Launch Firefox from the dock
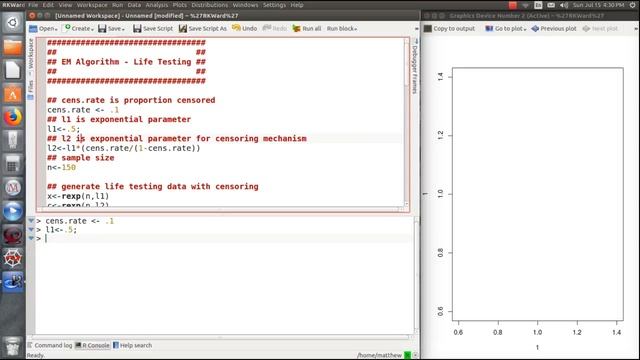The height and width of the screenshot is (360, 640). 13,118
